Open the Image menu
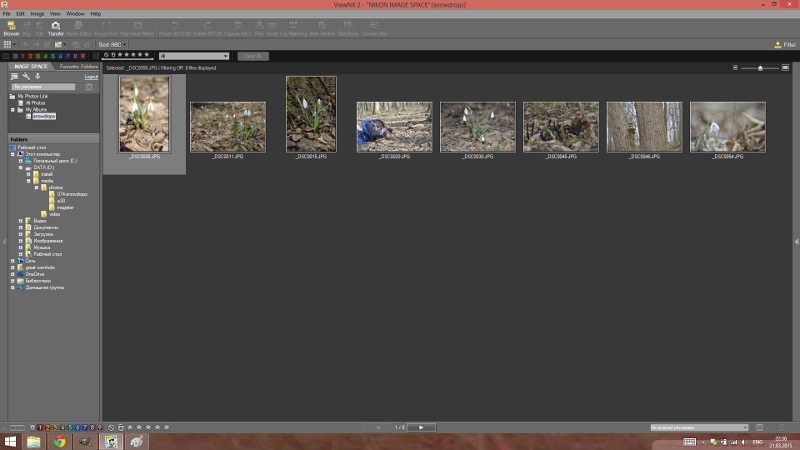The height and width of the screenshot is (450, 800). point(37,14)
